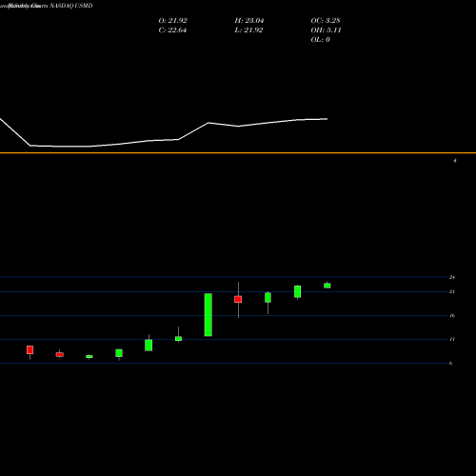Click the 16 price axis label

click(x=452, y=315)
